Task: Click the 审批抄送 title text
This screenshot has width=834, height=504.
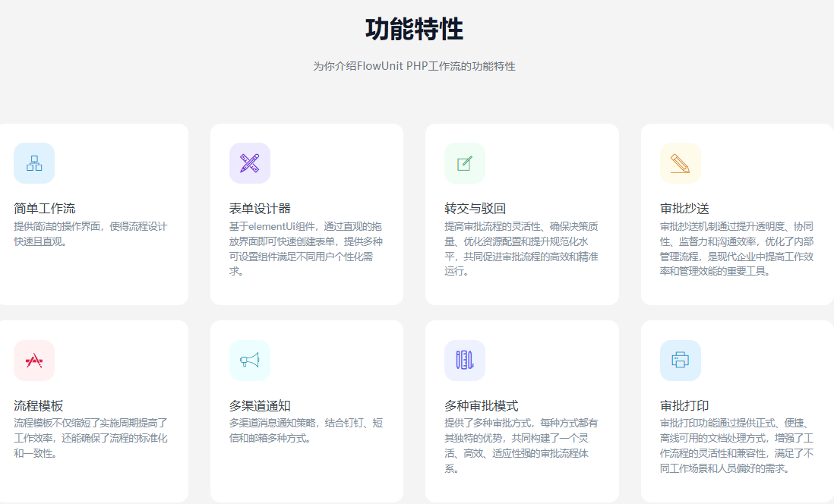Action: (684, 208)
